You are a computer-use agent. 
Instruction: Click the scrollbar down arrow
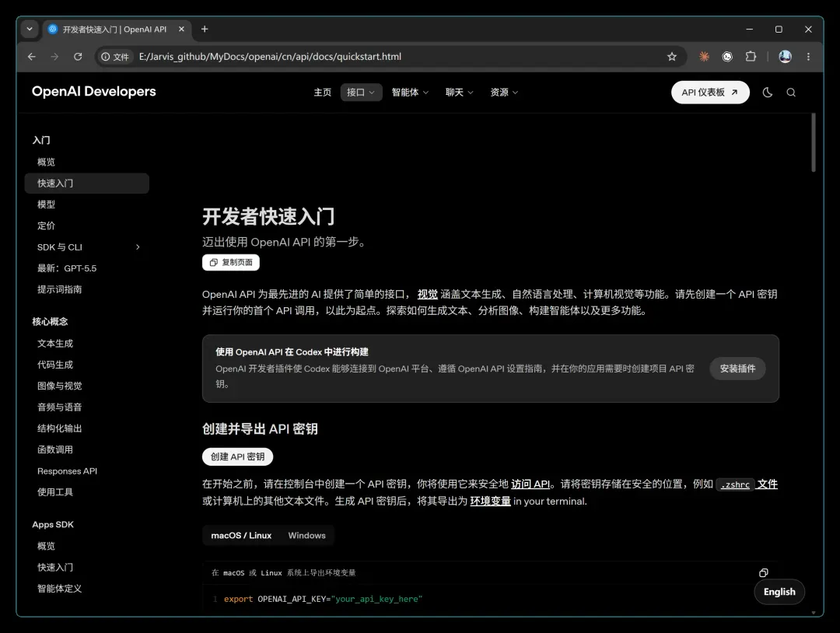point(814,612)
